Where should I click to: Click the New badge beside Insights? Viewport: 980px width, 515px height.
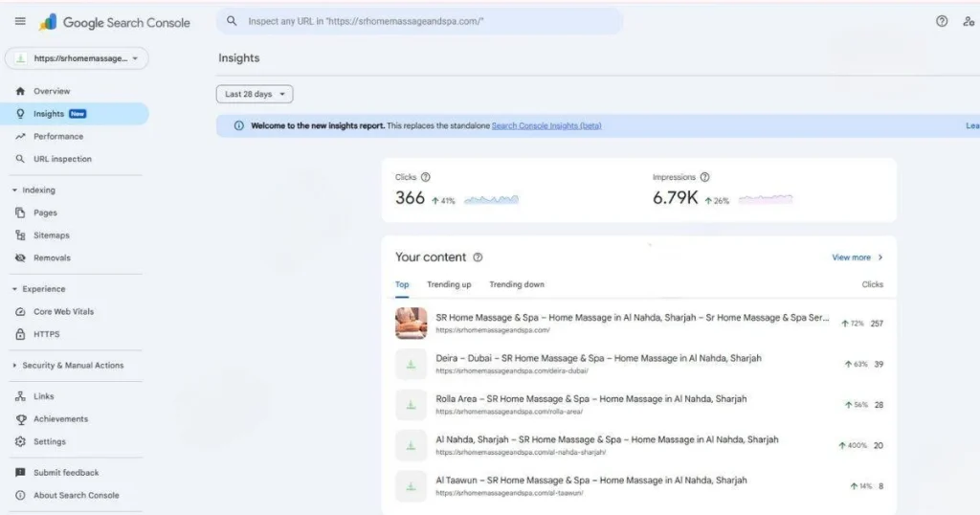(78, 114)
